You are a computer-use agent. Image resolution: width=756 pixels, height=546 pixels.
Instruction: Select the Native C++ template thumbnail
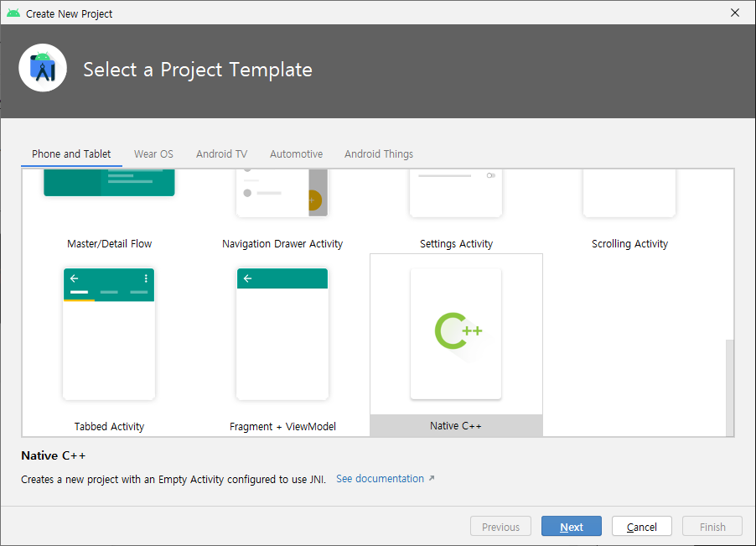click(x=456, y=334)
